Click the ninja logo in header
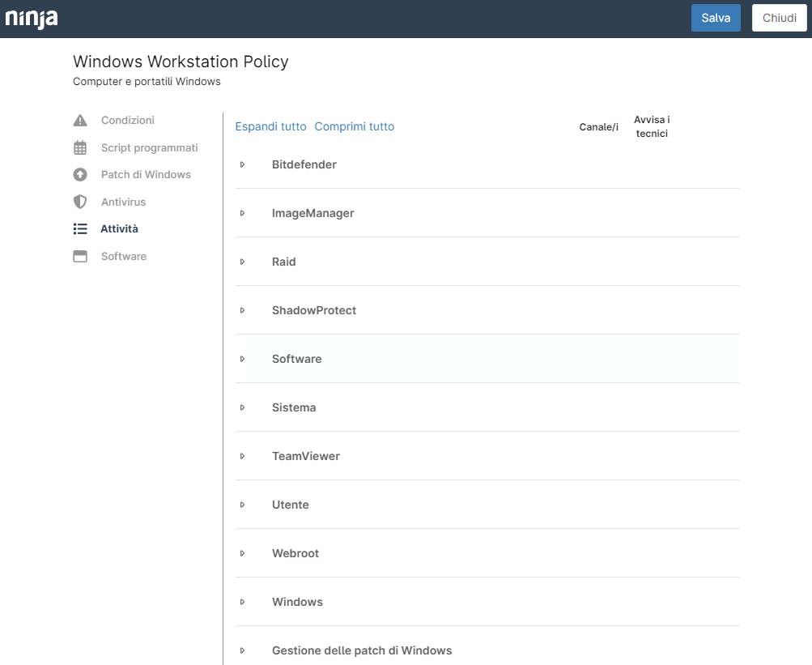The height and width of the screenshot is (665, 812). pyautogui.click(x=32, y=18)
